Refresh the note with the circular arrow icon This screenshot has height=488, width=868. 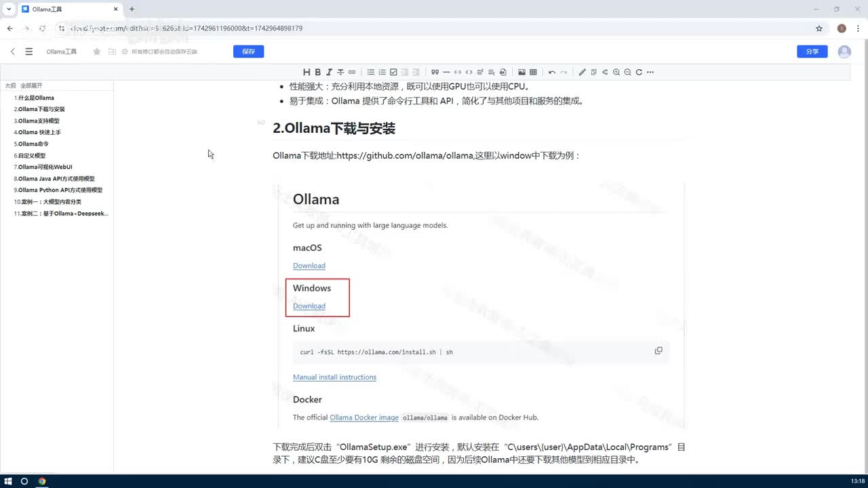(x=639, y=72)
